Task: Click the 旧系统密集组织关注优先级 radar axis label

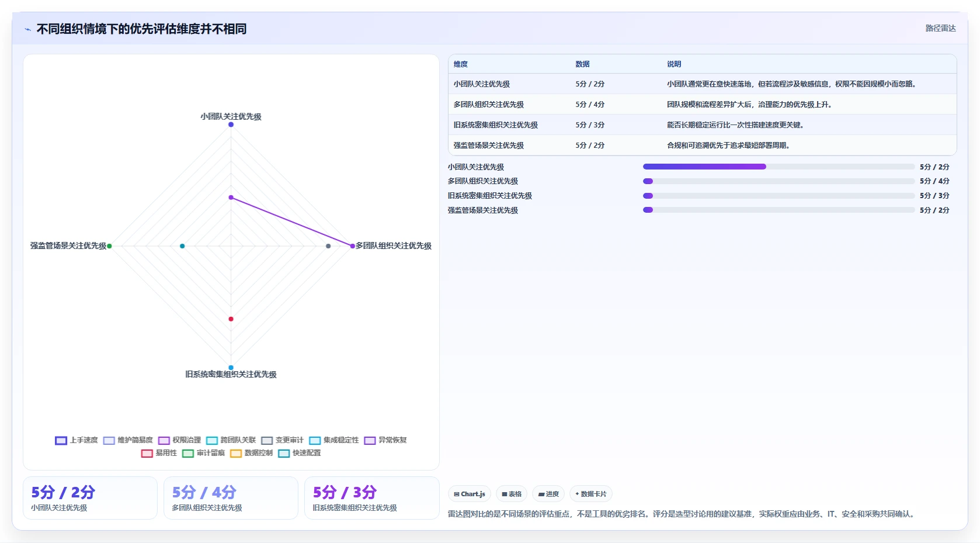Action: click(231, 375)
